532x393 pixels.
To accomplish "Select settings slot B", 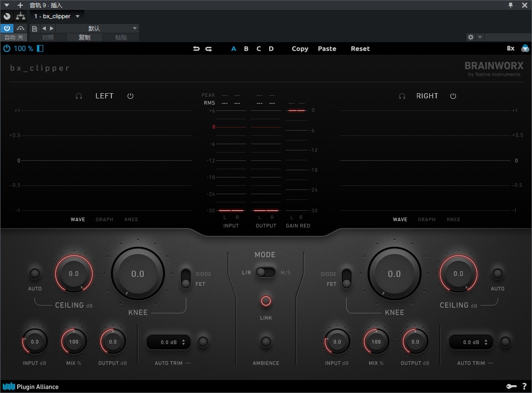I will click(246, 49).
